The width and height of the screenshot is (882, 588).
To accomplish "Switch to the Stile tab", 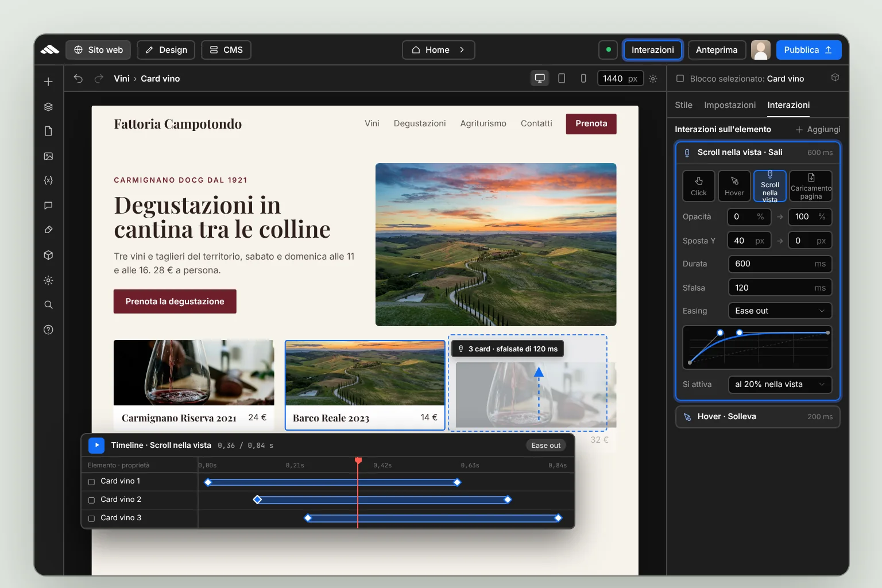I will point(683,105).
